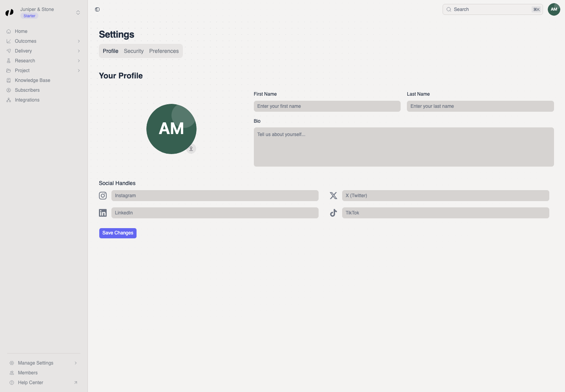Expand the Outcomes submenu chevron
This screenshot has width=565, height=392.
(79, 41)
